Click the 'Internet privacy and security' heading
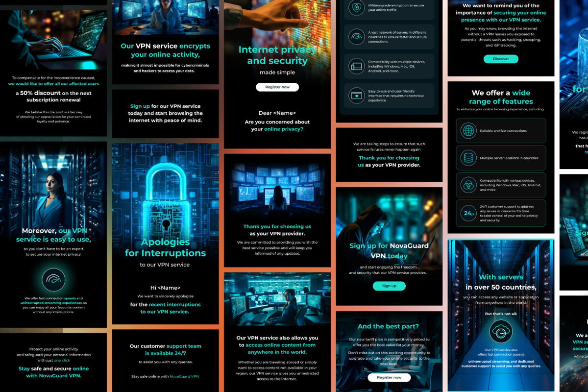 277,55
